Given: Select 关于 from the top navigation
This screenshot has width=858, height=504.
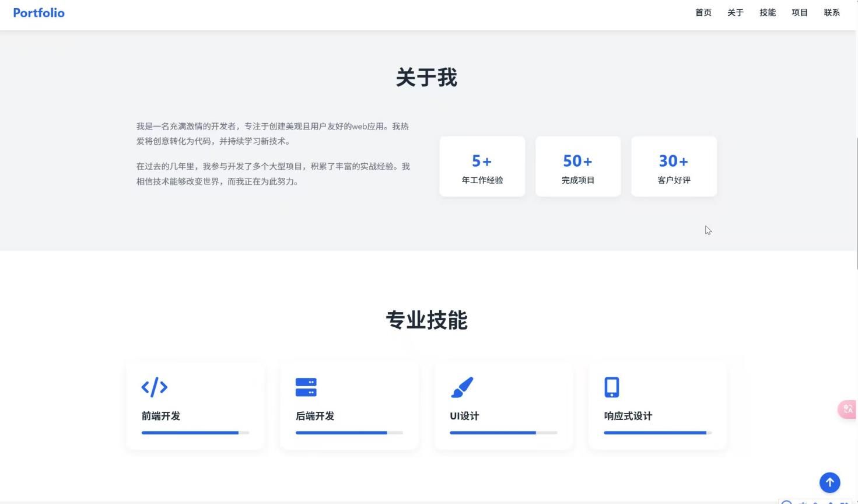Looking at the screenshot, I should tap(735, 12).
